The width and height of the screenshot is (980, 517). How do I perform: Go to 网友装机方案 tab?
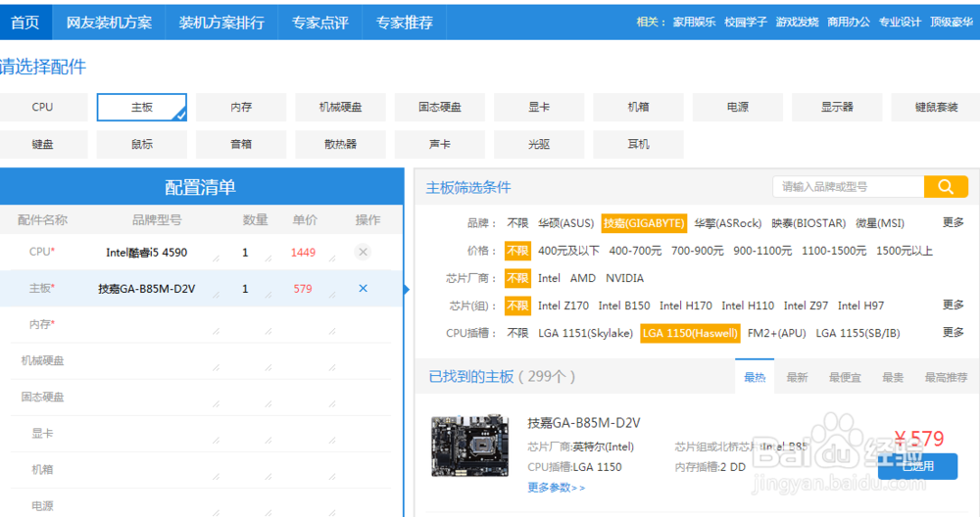point(110,23)
